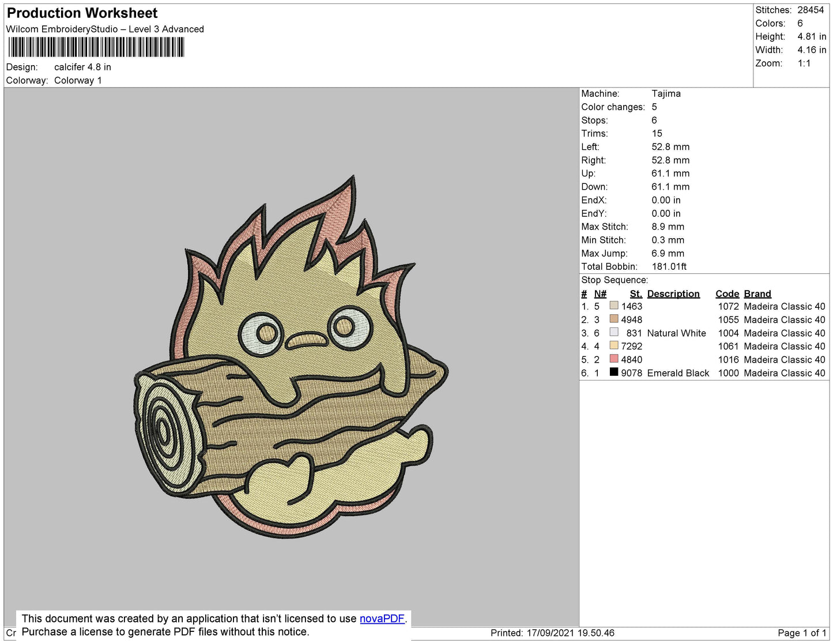The height and width of the screenshot is (644, 833).
Task: Click the Zoom 1:1 value
Action: [804, 63]
